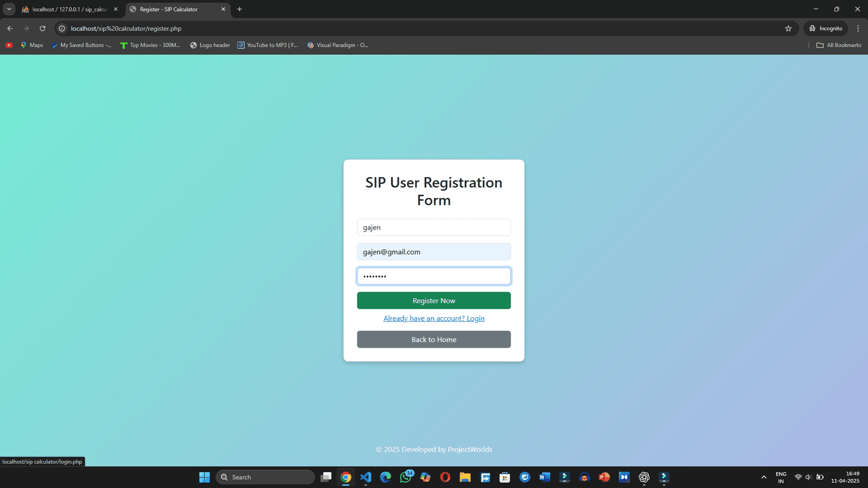Follow the Already have an account Login link
Viewport: 868px width, 488px height.
433,318
